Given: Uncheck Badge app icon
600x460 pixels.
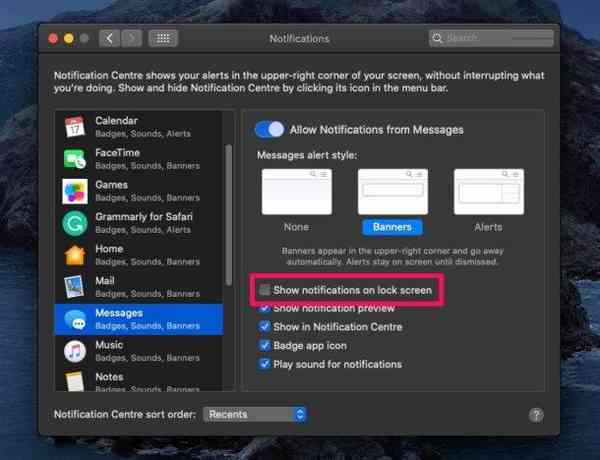Looking at the screenshot, I should [264, 345].
